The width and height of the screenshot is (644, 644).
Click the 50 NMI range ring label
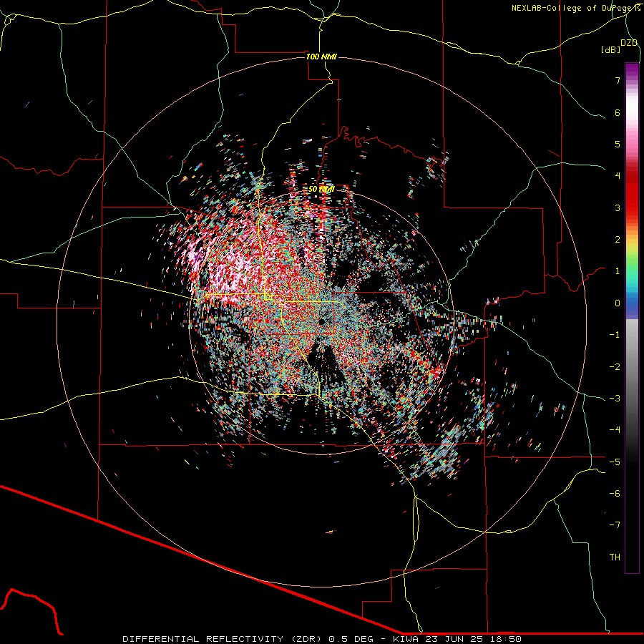[x=321, y=189]
